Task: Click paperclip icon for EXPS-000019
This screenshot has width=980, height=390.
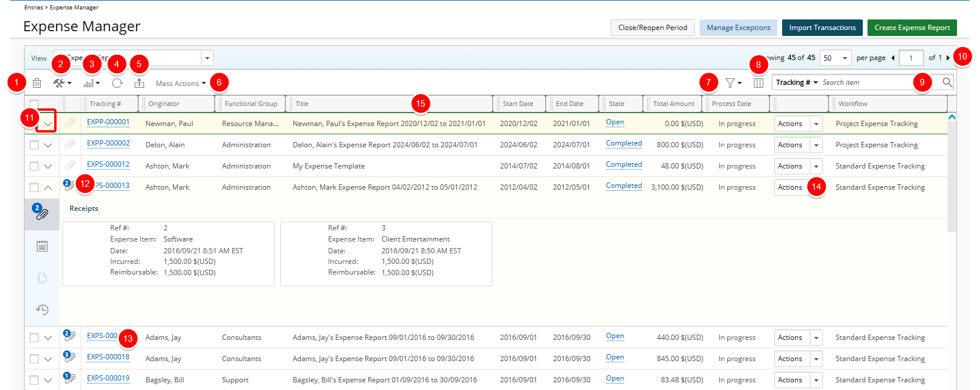Action: [x=69, y=378]
